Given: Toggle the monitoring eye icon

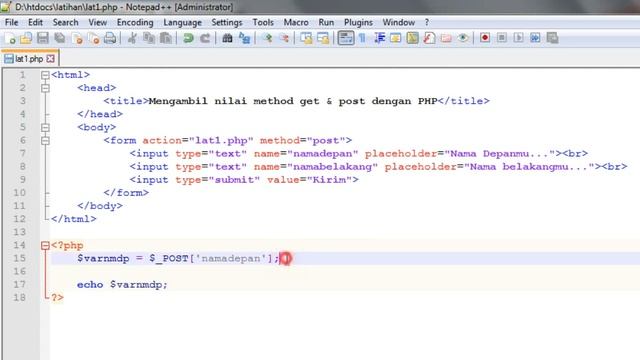Looking at the screenshot, I should click(x=462, y=38).
